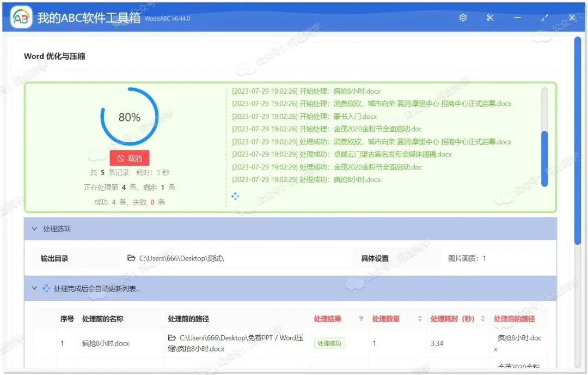Filter the 处理结果 column with the funnel icon
The image size is (588, 375).
pos(361,319)
